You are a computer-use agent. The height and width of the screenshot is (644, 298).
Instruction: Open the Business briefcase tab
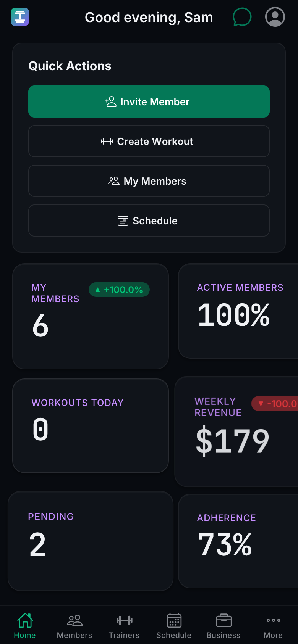(x=223, y=626)
